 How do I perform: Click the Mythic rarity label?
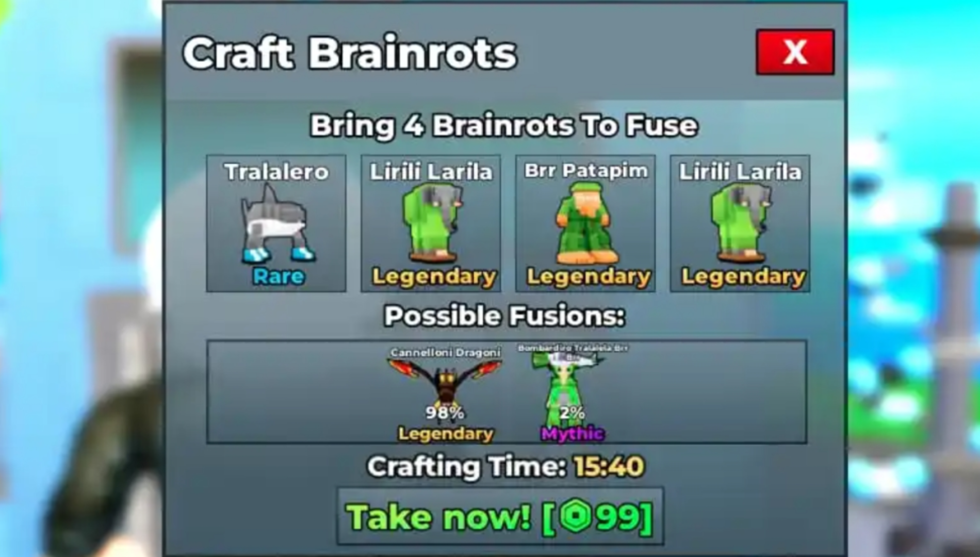(x=572, y=433)
